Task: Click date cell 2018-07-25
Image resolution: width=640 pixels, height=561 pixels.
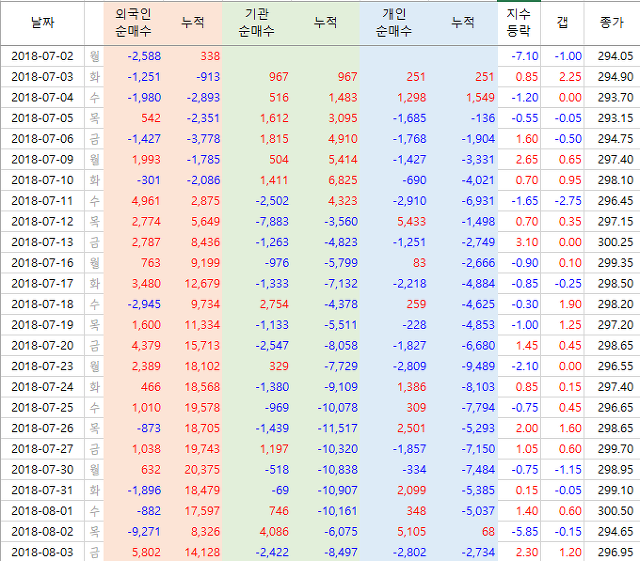Action: 42,408
